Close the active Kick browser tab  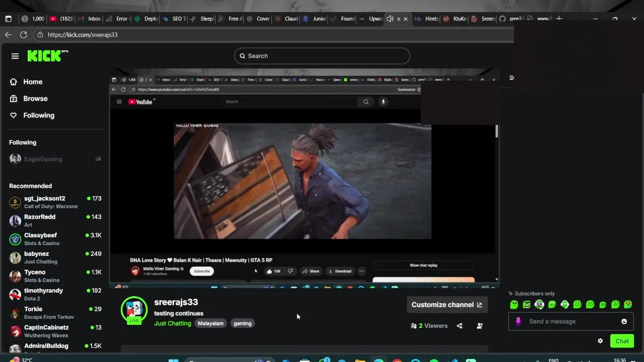coord(406,19)
